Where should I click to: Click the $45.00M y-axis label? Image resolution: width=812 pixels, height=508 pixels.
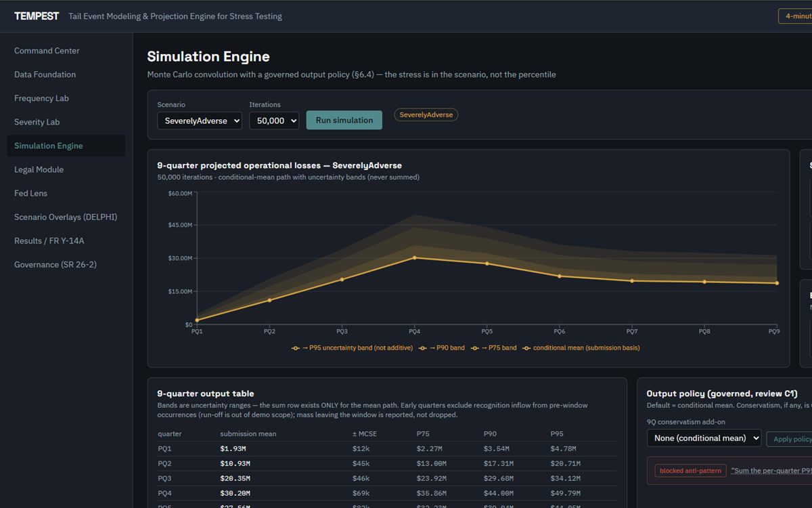click(180, 225)
